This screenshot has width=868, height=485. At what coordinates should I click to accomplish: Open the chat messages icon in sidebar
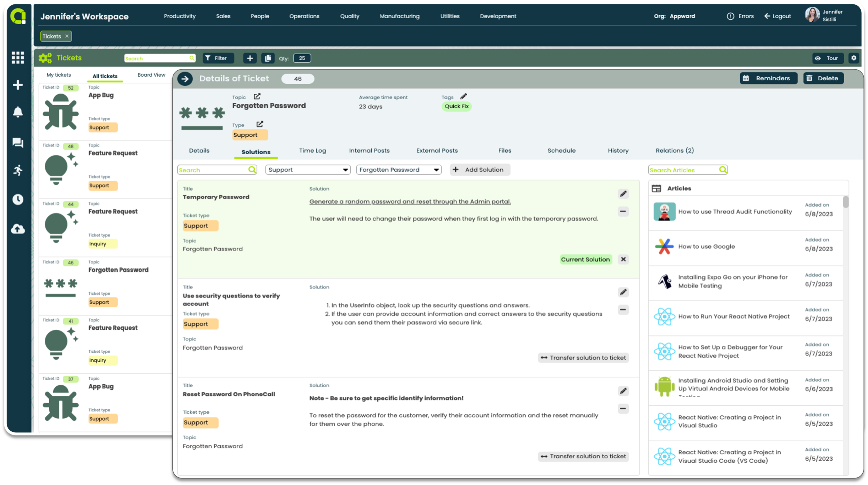[x=18, y=142]
